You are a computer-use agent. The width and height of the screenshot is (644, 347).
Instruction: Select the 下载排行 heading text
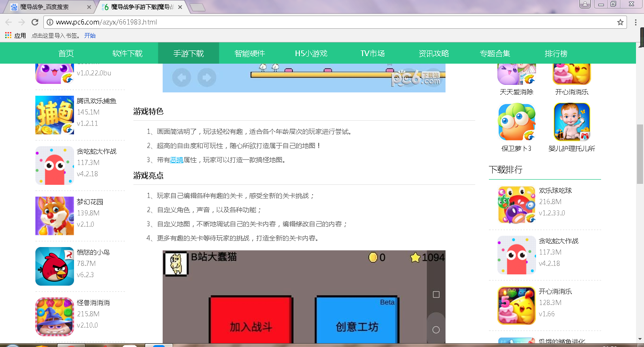point(505,170)
